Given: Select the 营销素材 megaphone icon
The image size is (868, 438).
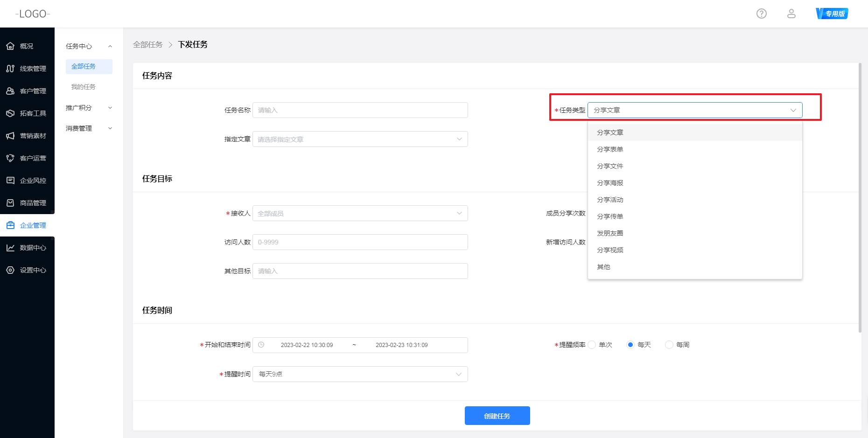Looking at the screenshot, I should click(x=10, y=136).
